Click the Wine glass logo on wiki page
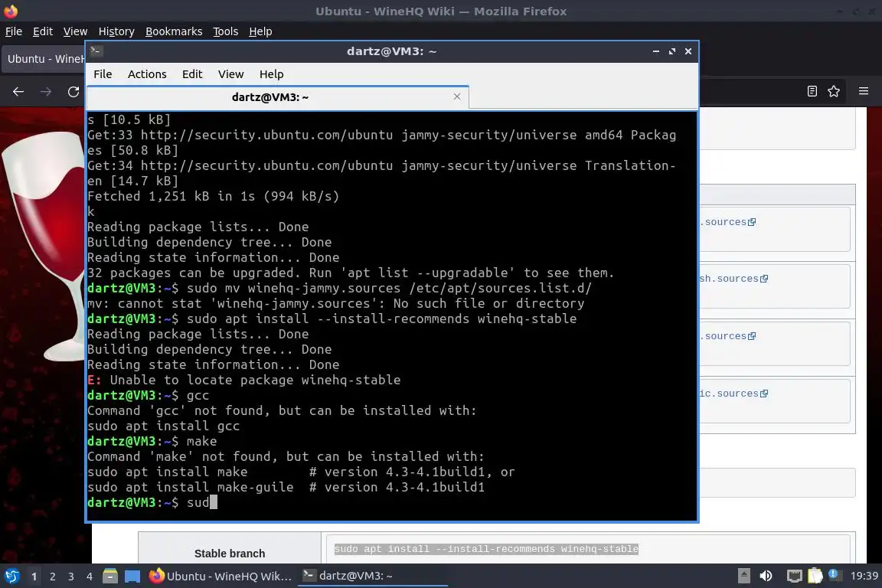The width and height of the screenshot is (882, 588). pos(45,245)
